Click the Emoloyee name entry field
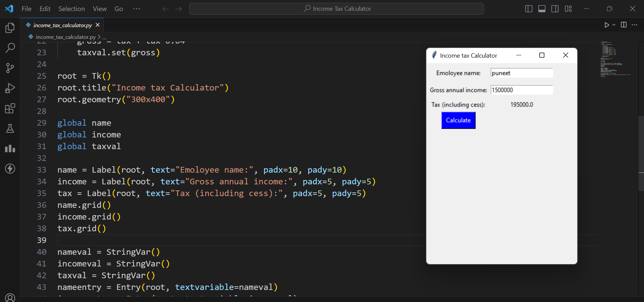The height and width of the screenshot is (302, 644). click(x=522, y=73)
